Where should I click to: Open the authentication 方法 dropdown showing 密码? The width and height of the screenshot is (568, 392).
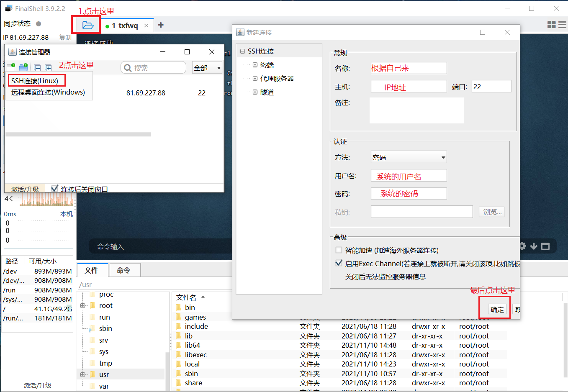point(409,157)
